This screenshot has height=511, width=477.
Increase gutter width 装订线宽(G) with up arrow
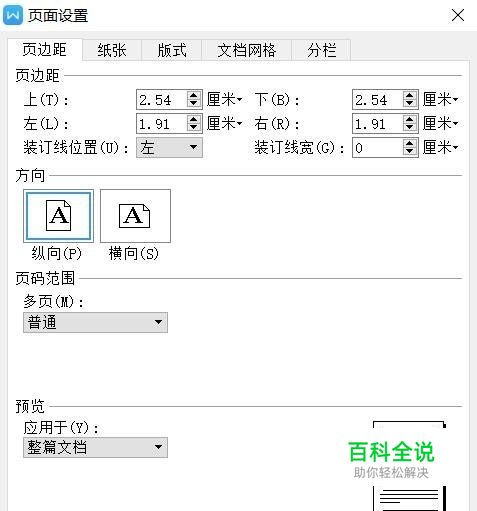pyautogui.click(x=410, y=143)
